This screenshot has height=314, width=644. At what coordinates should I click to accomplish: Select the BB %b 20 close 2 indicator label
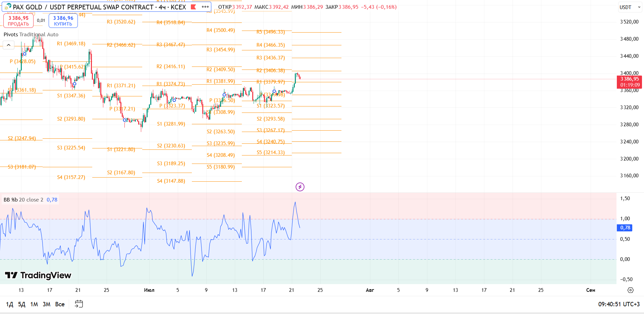point(23,200)
